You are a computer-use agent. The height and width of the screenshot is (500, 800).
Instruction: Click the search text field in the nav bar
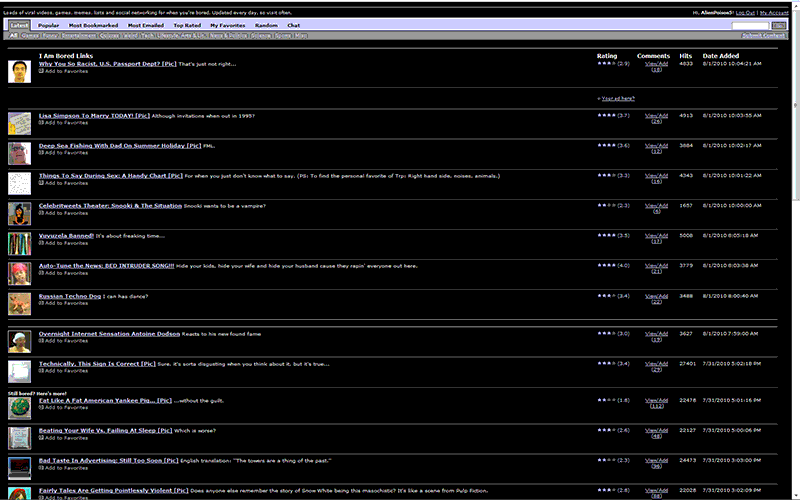(750, 26)
